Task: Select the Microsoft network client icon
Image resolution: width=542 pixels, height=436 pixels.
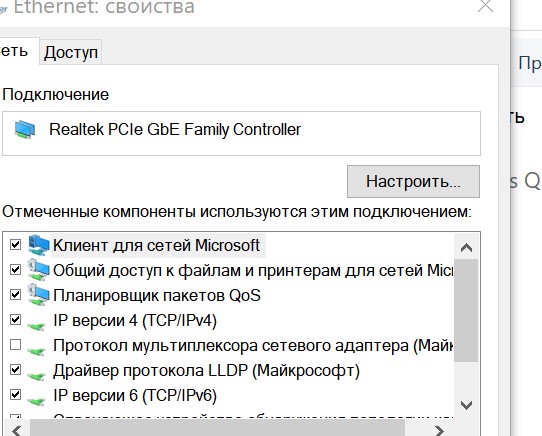Action: pyautogui.click(x=39, y=245)
